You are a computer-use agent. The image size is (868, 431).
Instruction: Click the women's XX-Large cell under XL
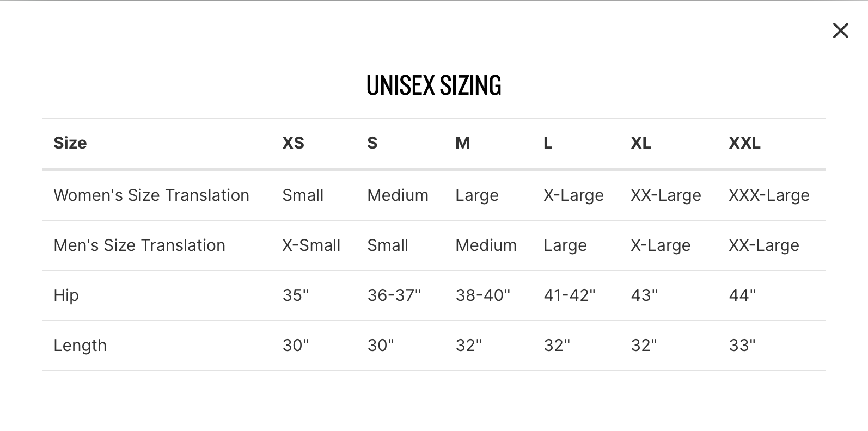point(665,195)
